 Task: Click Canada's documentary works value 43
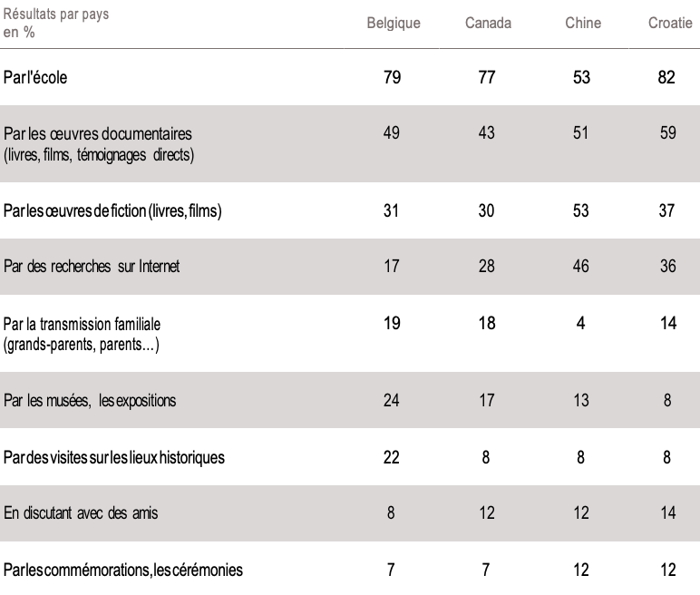coord(488,133)
